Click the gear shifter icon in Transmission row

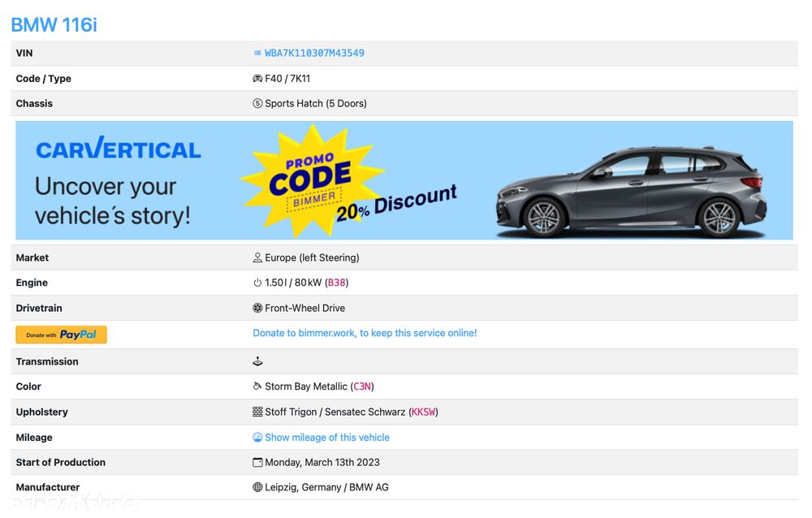[257, 361]
